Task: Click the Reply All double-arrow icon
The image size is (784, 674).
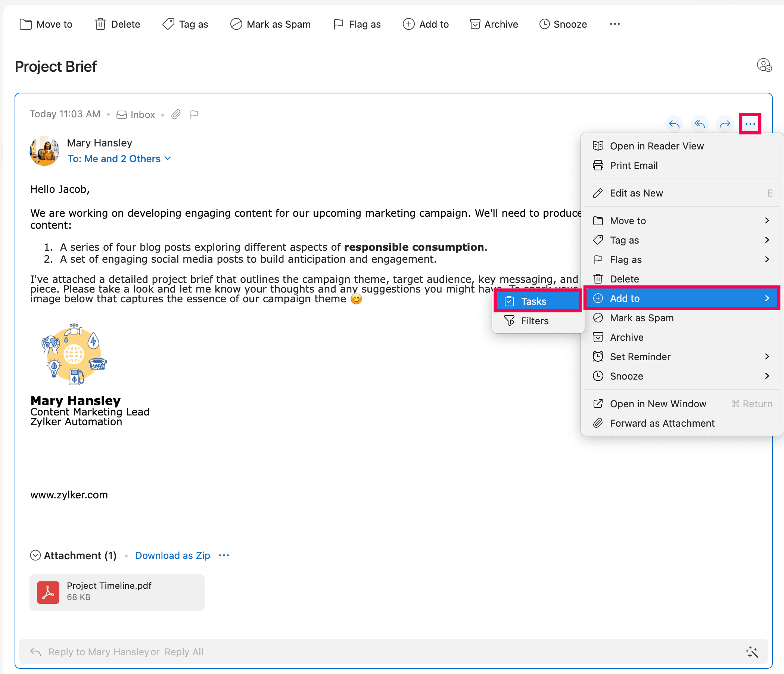Action: [x=699, y=124]
